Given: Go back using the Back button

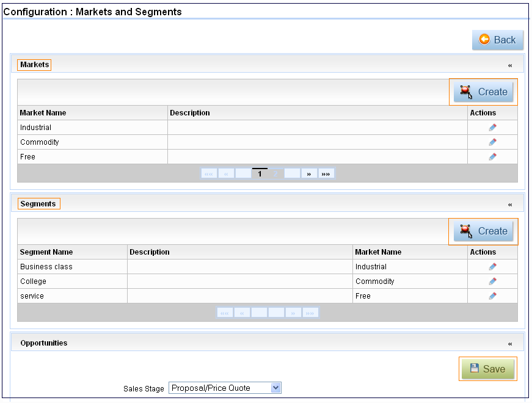Looking at the screenshot, I should (497, 40).
